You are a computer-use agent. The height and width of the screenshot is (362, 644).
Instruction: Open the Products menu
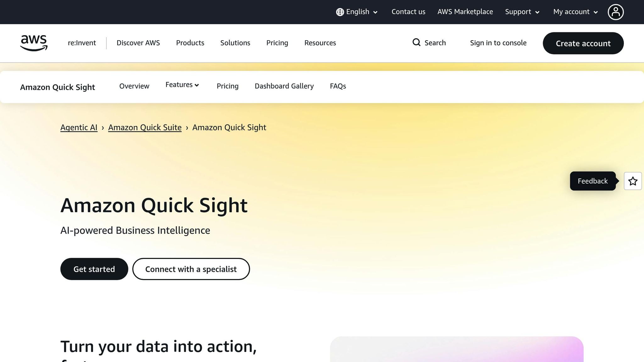click(x=190, y=43)
